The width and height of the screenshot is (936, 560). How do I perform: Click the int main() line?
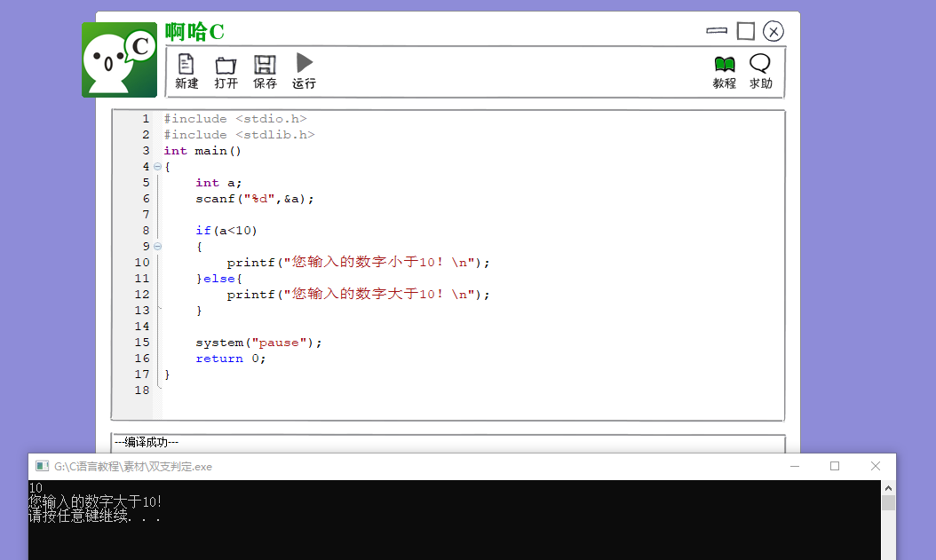[202, 151]
